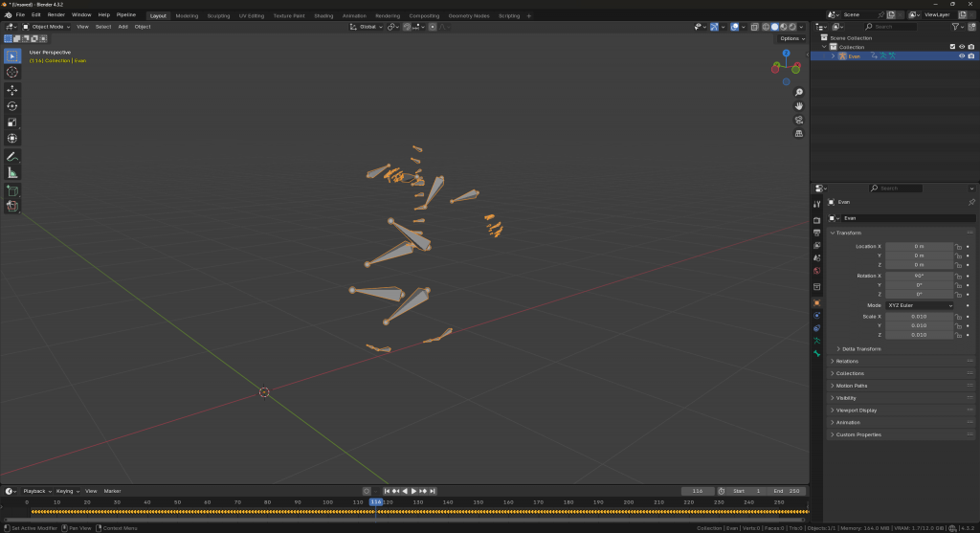Open the Output properties tab

pyautogui.click(x=817, y=233)
